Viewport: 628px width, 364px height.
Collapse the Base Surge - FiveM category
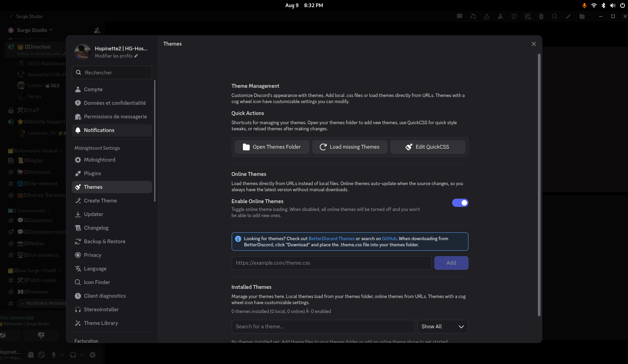pos(34,270)
